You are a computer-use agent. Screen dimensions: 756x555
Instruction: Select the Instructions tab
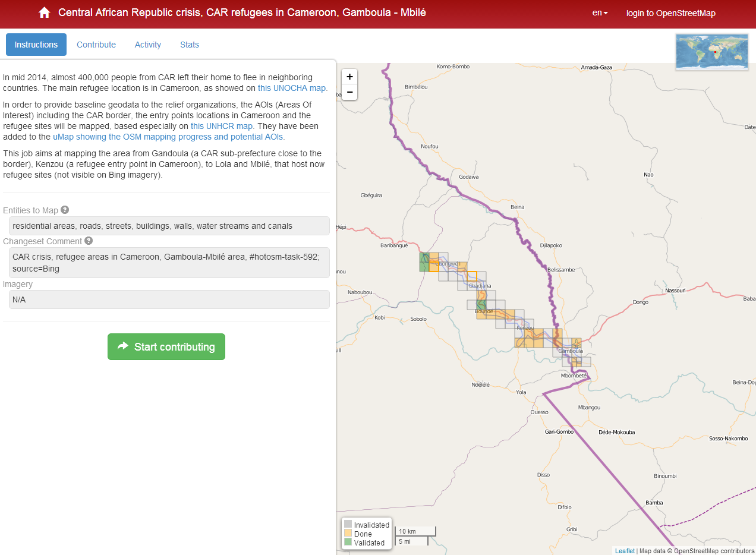(x=36, y=45)
